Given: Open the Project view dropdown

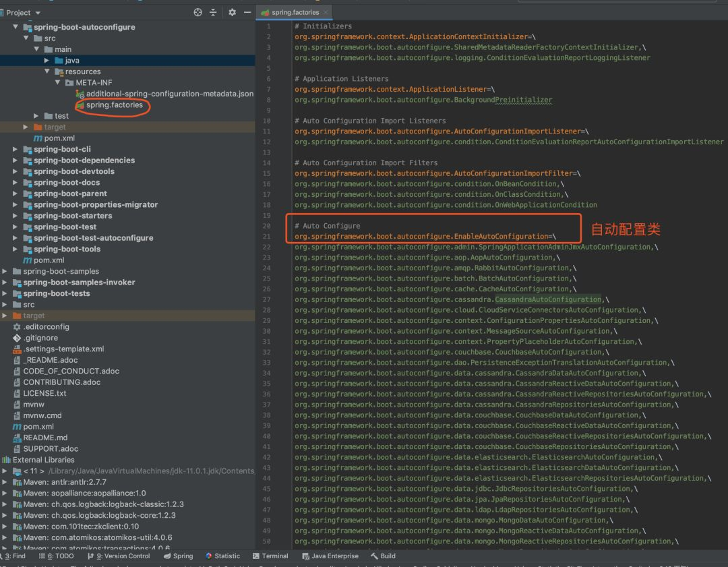Looking at the screenshot, I should pyautogui.click(x=38, y=13).
